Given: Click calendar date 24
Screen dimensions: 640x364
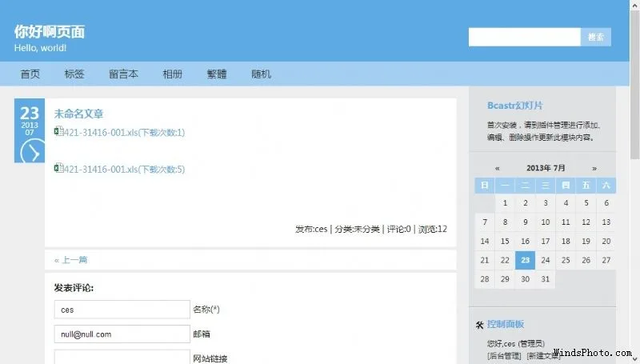Looking at the screenshot, I should point(546,260).
